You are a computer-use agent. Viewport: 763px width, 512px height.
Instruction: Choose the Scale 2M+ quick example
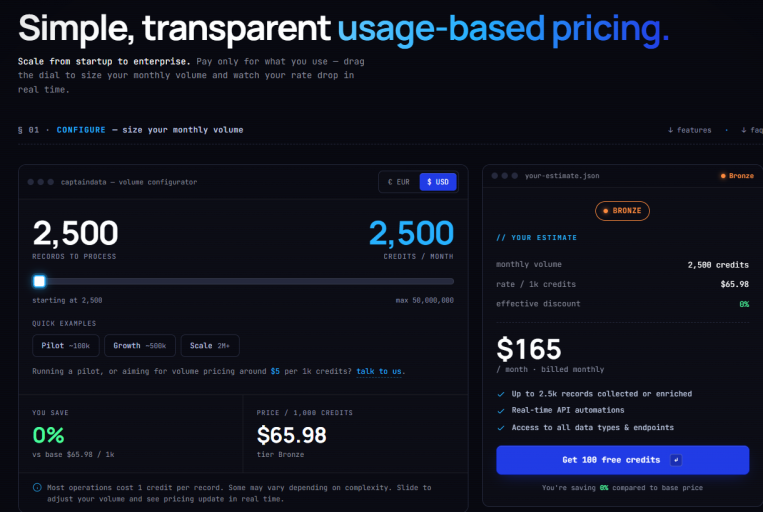coord(210,346)
